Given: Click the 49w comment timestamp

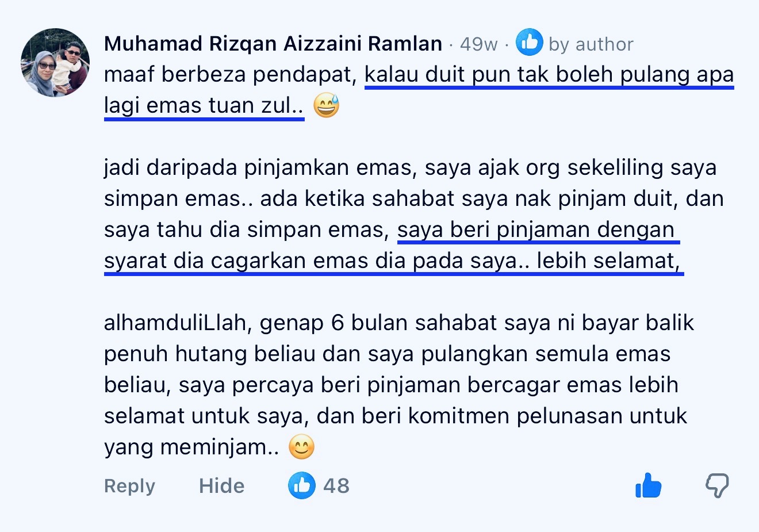Looking at the screenshot, I should [478, 44].
